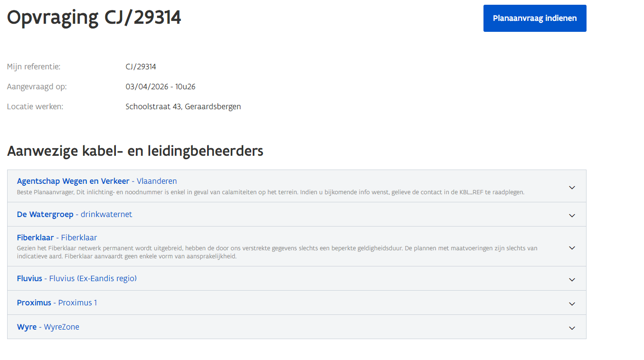The width and height of the screenshot is (644, 360).
Task: Click the Schoolstraat 43, Geraardsbergen location text
Action: 183,106
